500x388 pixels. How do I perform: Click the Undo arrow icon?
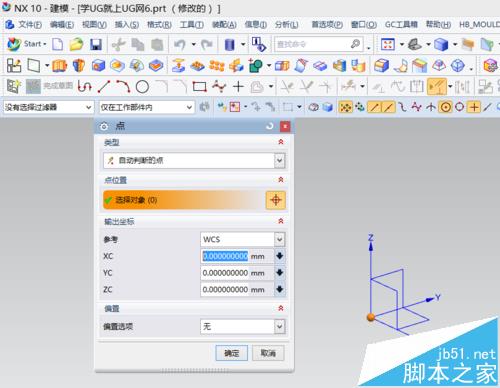point(180,44)
